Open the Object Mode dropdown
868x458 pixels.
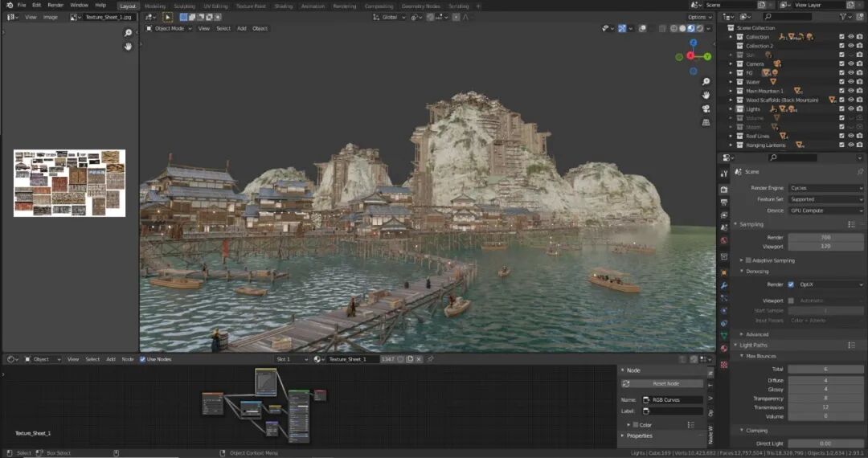(x=169, y=28)
